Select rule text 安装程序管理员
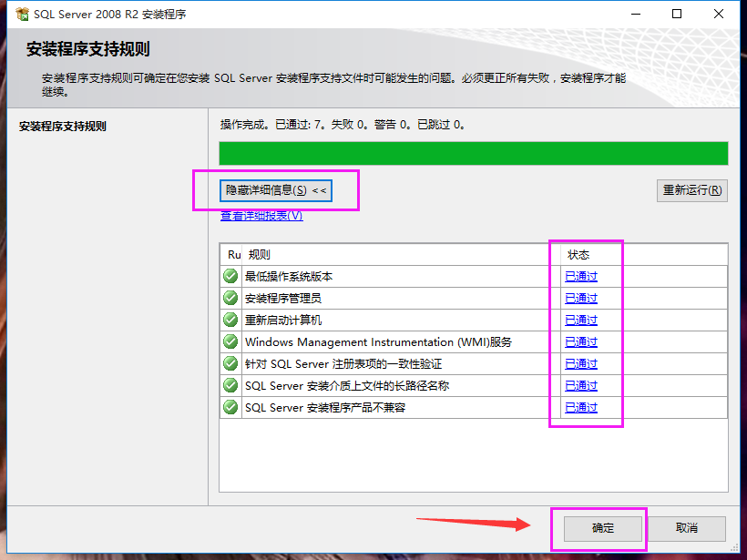The width and height of the screenshot is (747, 560). point(283,298)
